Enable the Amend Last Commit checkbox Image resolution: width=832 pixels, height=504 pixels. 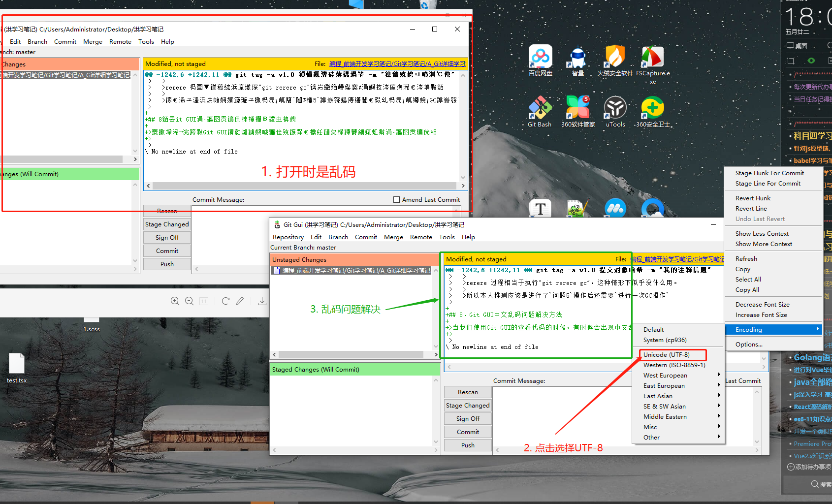[x=396, y=200]
